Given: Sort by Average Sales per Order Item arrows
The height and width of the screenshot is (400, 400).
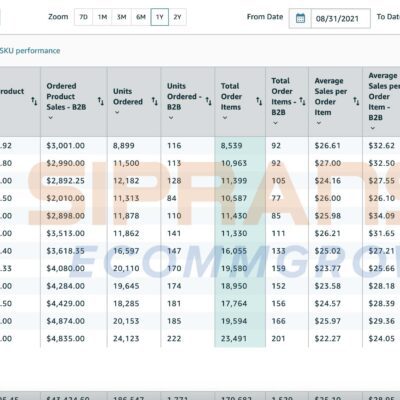Looking at the screenshot, I should point(356,101).
